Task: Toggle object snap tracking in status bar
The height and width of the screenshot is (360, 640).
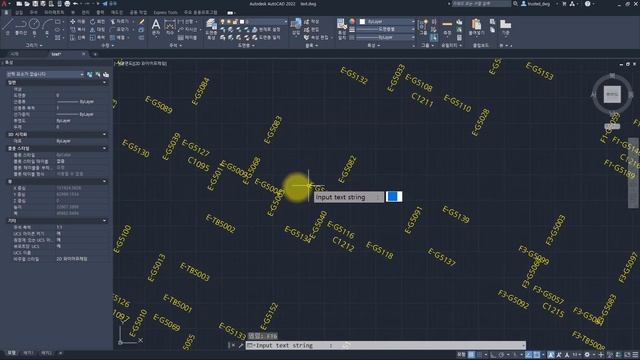Action: [x=529, y=355]
